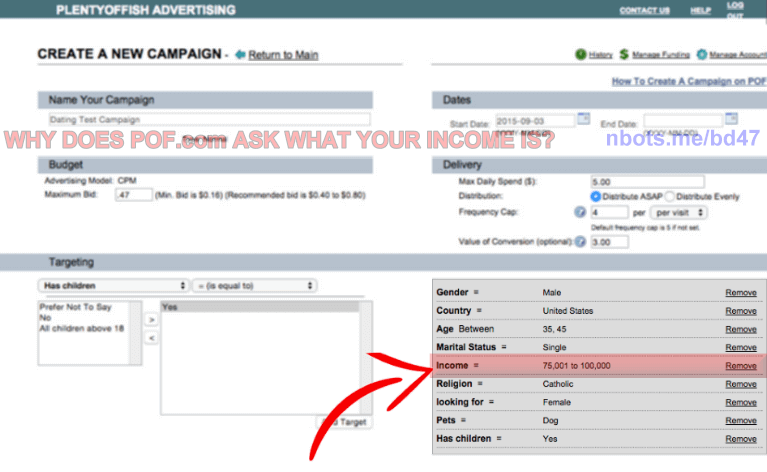Click the Female looking for value
767x472 pixels.
coord(557,403)
